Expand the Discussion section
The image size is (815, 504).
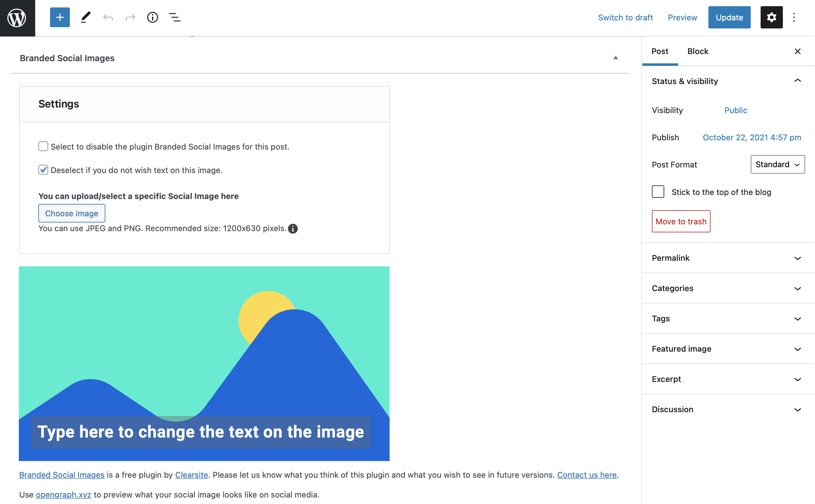728,410
